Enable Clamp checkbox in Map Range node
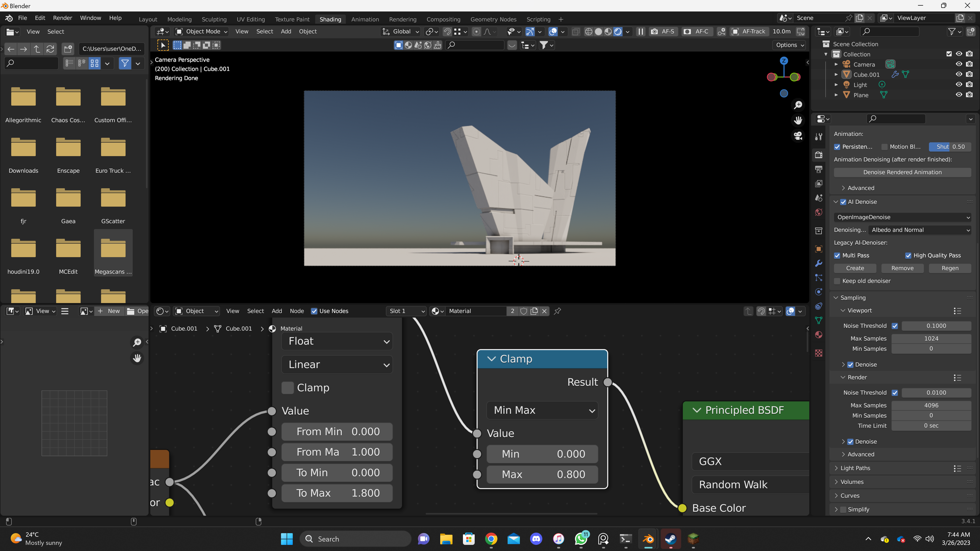Screen dimensions: 980x551 coord(288,388)
